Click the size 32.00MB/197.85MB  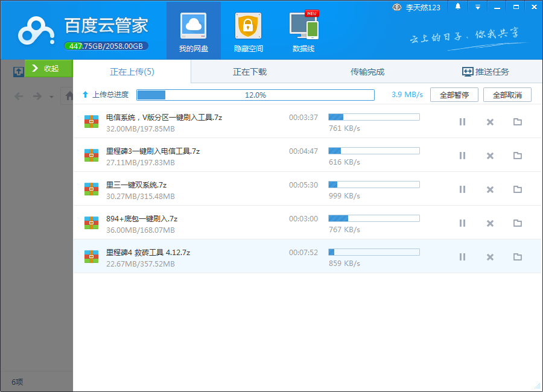click(x=140, y=129)
